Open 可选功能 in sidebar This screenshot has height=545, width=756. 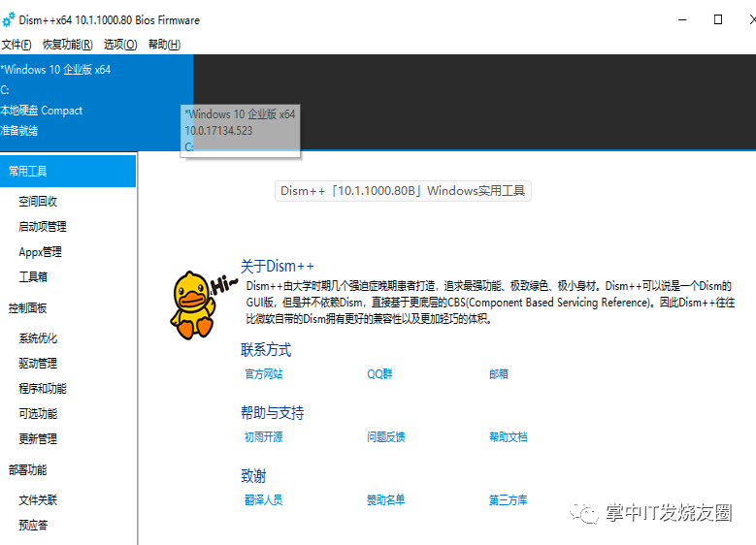[x=38, y=413]
